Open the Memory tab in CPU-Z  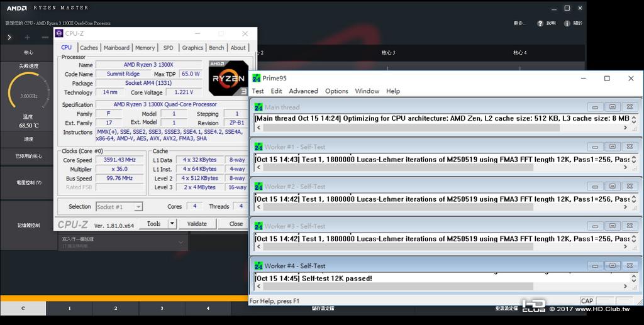pos(145,48)
